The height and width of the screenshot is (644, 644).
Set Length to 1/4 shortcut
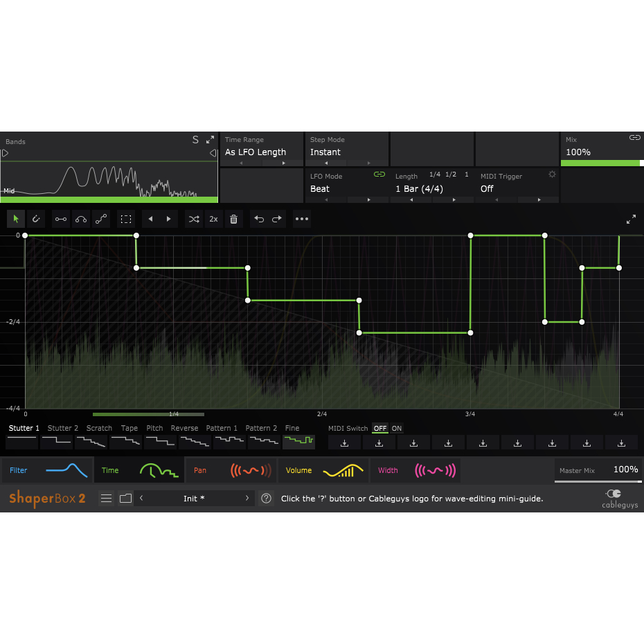click(x=435, y=175)
